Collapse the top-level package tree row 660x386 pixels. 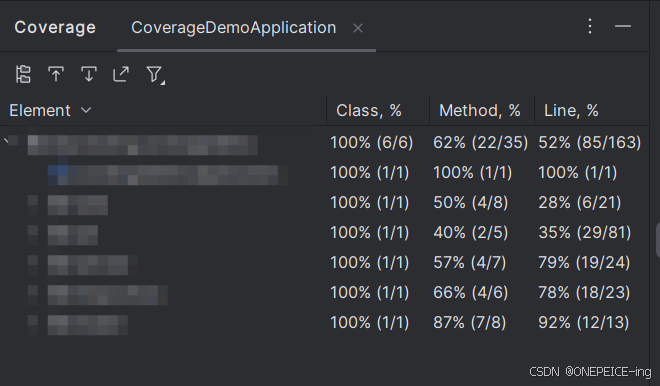(x=6, y=141)
